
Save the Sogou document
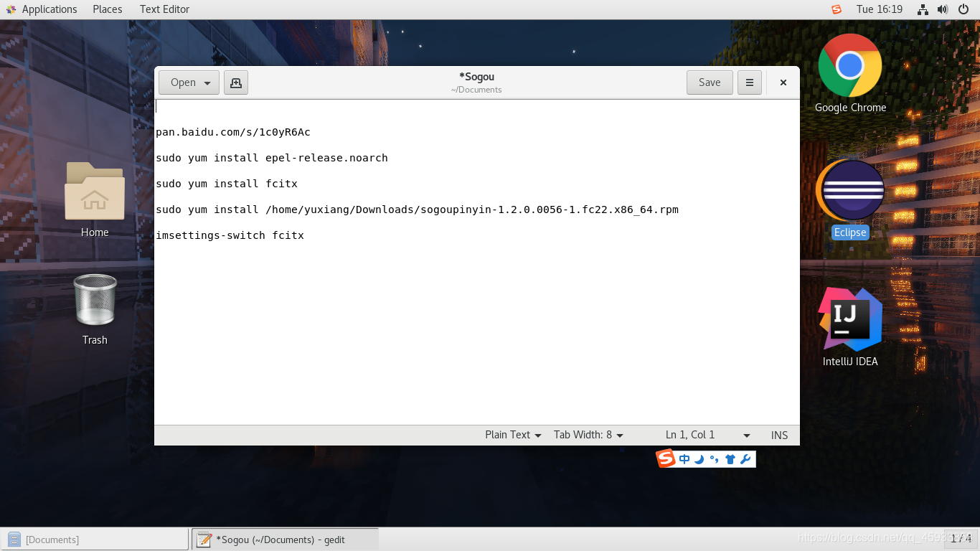click(710, 83)
